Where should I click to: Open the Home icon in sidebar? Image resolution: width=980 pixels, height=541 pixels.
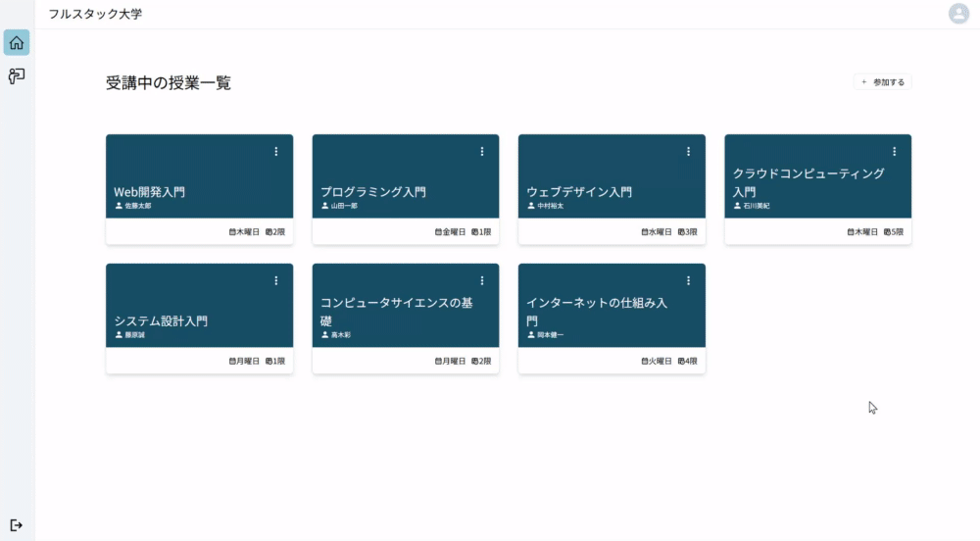17,42
